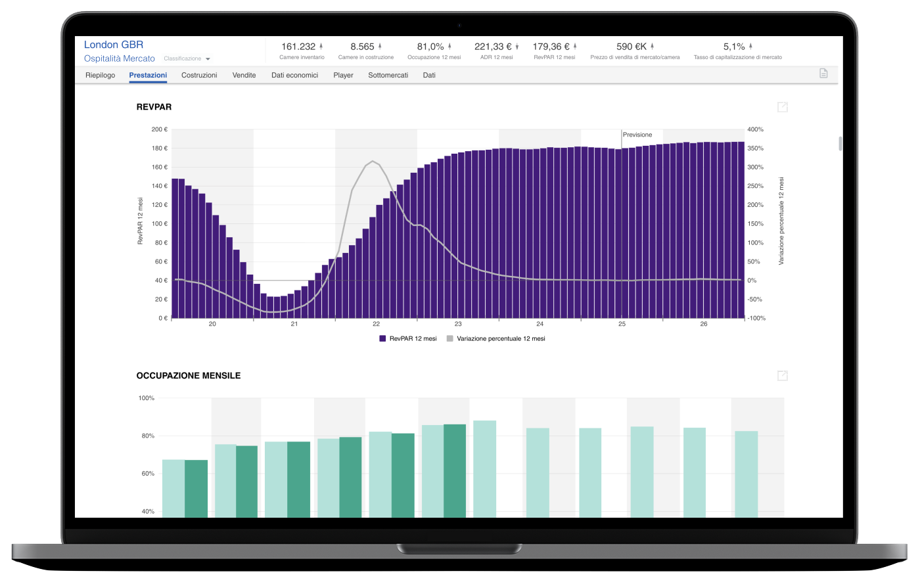Open the Dati economici tab
The image size is (920, 588).
[x=294, y=76]
